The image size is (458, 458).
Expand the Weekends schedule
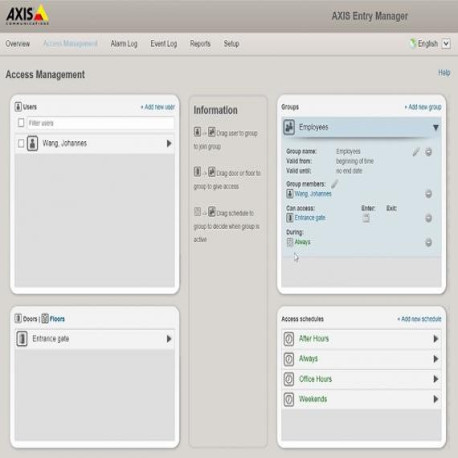coord(436,399)
